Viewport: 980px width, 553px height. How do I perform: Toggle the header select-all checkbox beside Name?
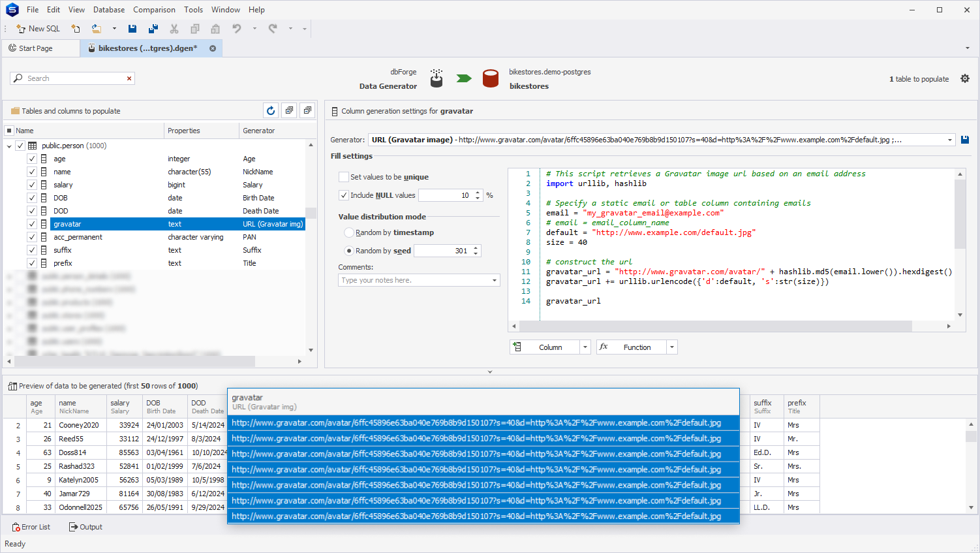(x=9, y=131)
